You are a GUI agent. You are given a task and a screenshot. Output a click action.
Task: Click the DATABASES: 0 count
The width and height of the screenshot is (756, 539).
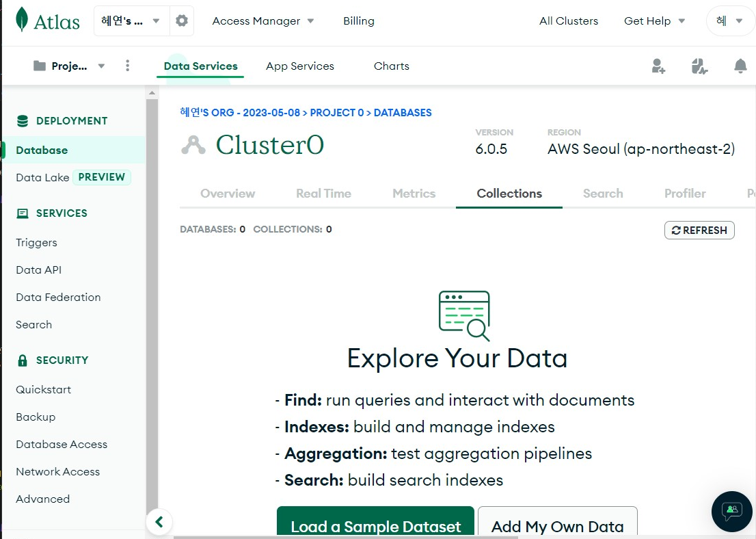coord(213,229)
